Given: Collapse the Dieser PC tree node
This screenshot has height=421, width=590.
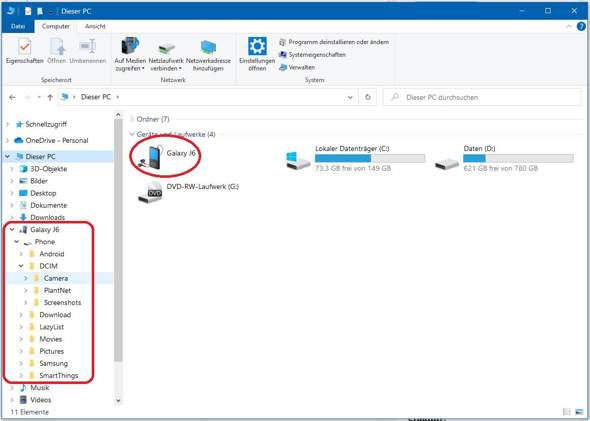Looking at the screenshot, I should point(8,157).
